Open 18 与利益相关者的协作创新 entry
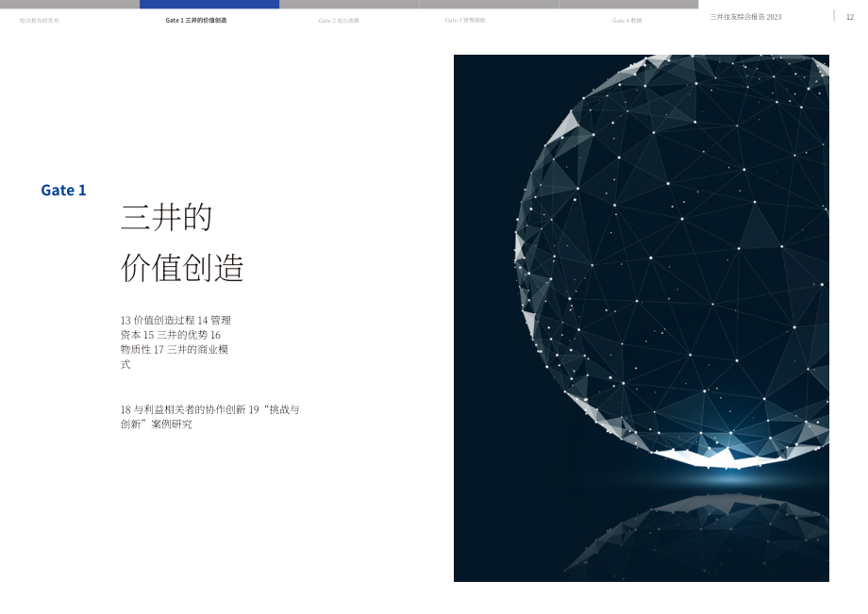Image resolution: width=868 pixels, height=614 pixels. tap(183, 410)
